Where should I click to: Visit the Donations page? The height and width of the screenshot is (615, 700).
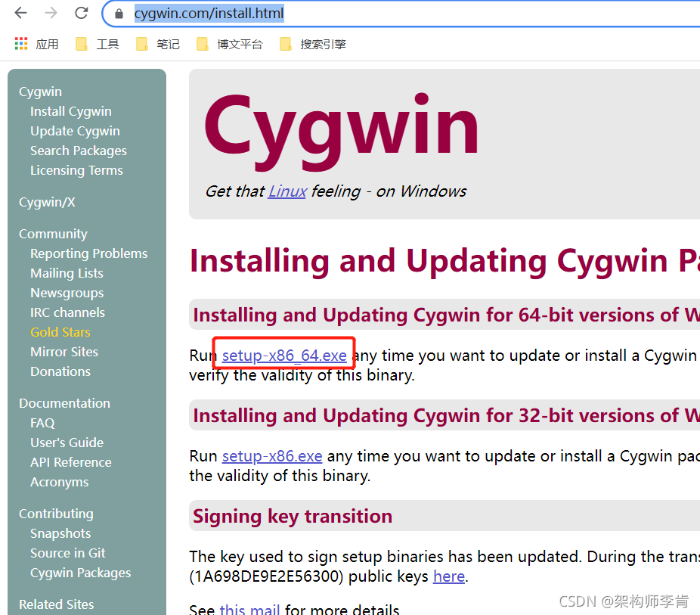coord(60,371)
